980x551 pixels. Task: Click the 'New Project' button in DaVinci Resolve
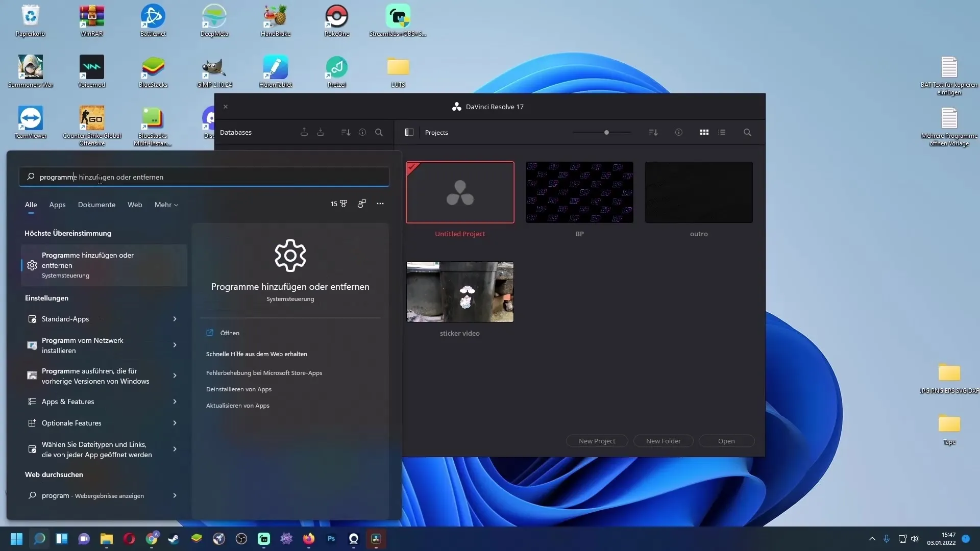click(597, 441)
